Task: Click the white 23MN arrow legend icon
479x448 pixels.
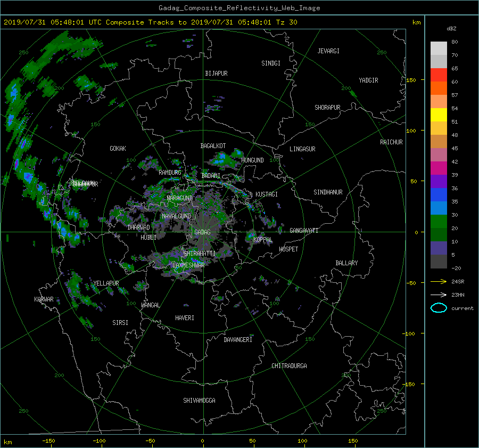Action: (x=439, y=295)
